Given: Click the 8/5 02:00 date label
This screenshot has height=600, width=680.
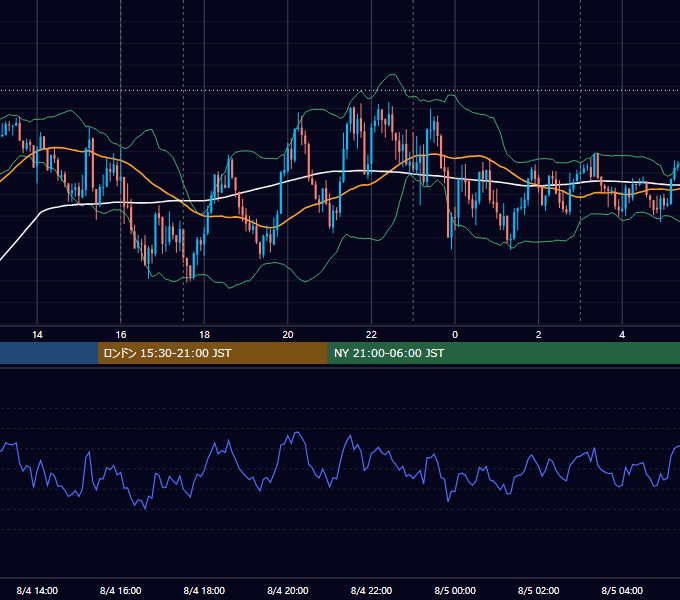Looking at the screenshot, I should (x=539, y=590).
